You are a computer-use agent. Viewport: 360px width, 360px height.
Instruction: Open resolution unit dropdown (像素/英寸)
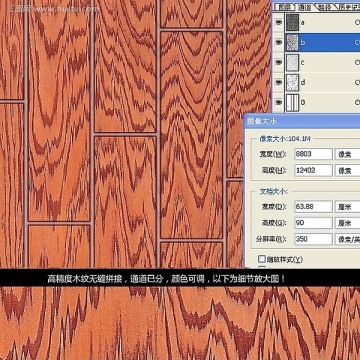347,239
